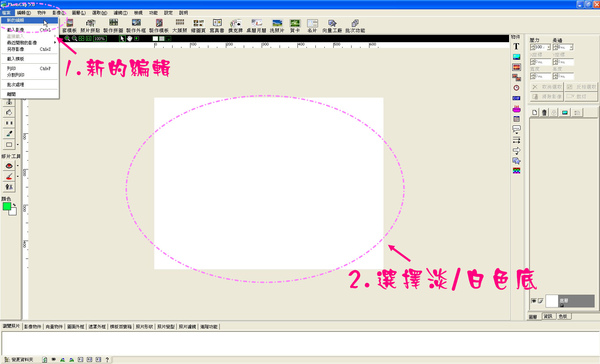Select the clock object icon in object bar

point(516,88)
